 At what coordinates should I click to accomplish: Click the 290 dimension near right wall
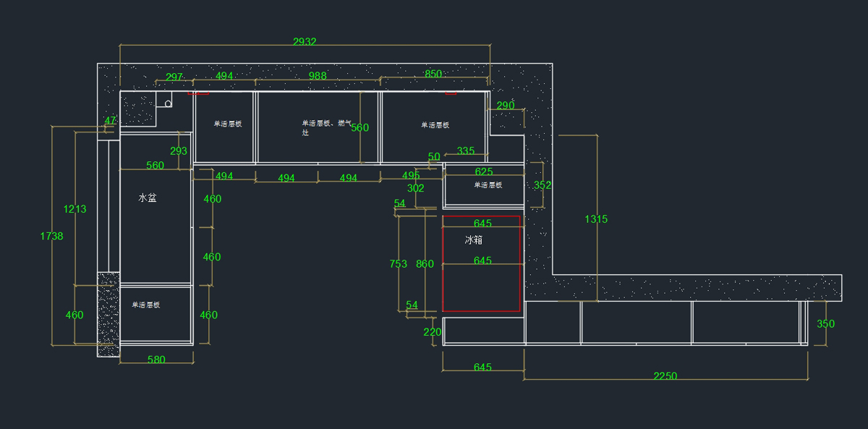[506, 106]
